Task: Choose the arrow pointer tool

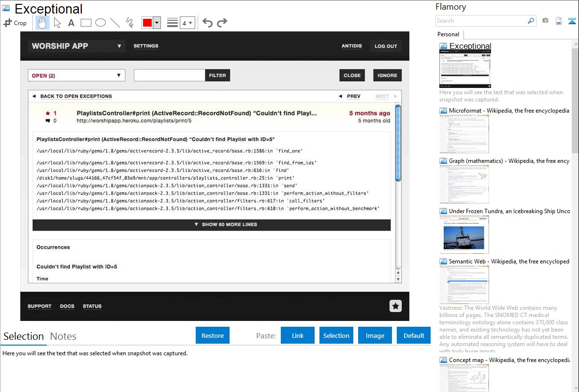Action: click(x=57, y=23)
